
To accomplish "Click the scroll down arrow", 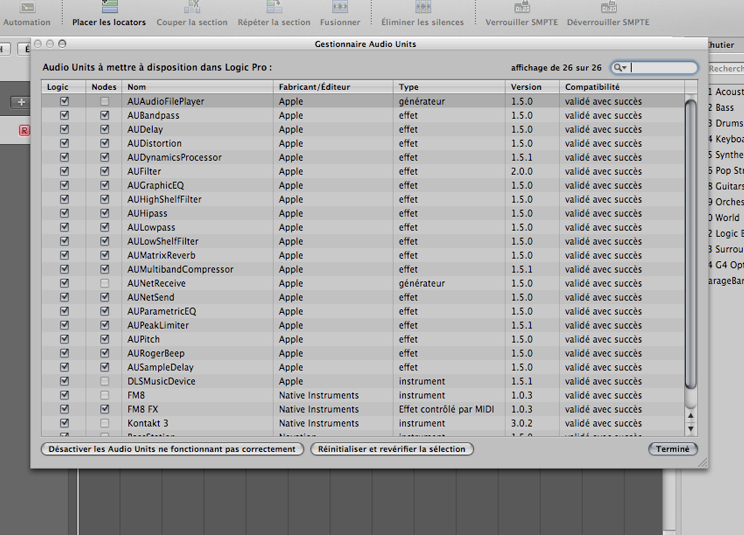I will 691,428.
